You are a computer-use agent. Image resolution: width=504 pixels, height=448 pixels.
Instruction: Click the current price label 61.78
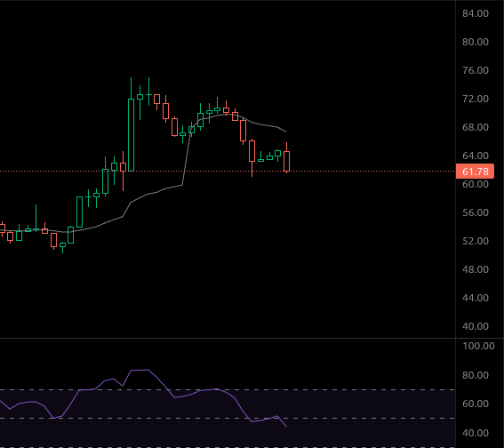[475, 172]
